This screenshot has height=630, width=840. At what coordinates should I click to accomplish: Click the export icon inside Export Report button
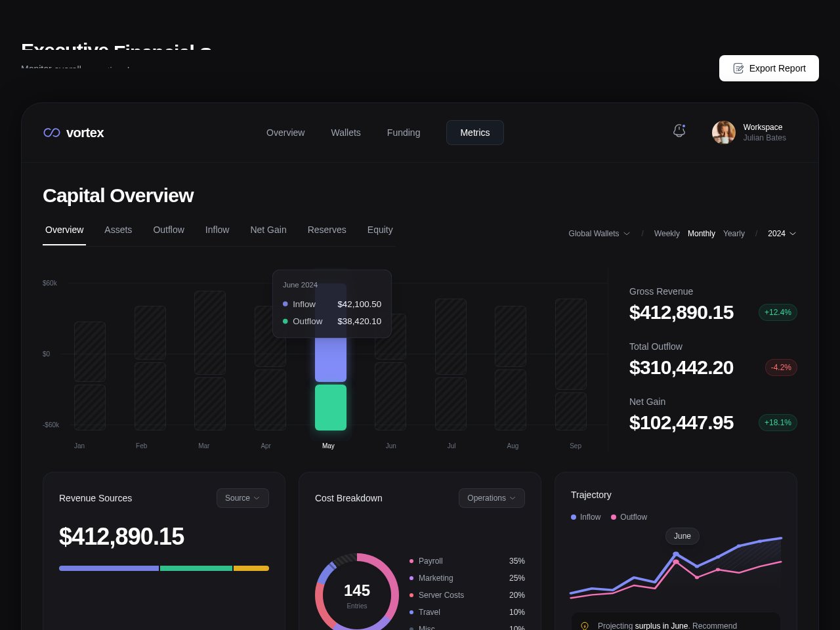[739, 68]
